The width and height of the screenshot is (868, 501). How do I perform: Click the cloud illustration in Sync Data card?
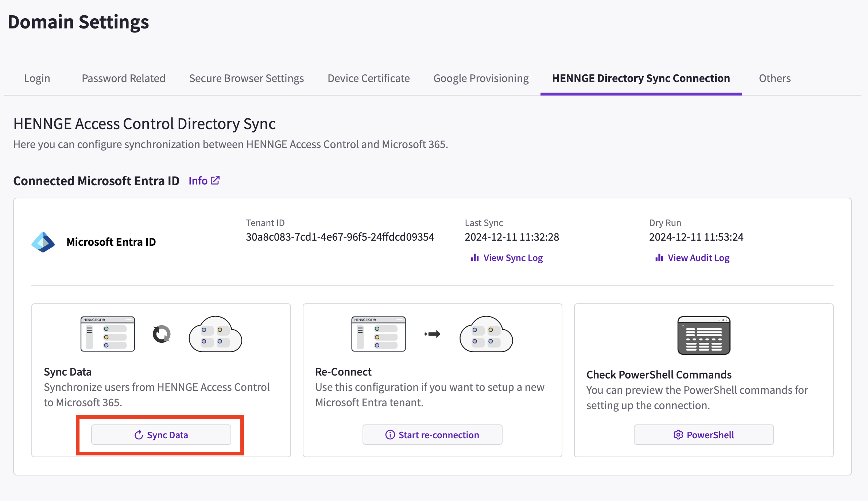click(x=215, y=334)
